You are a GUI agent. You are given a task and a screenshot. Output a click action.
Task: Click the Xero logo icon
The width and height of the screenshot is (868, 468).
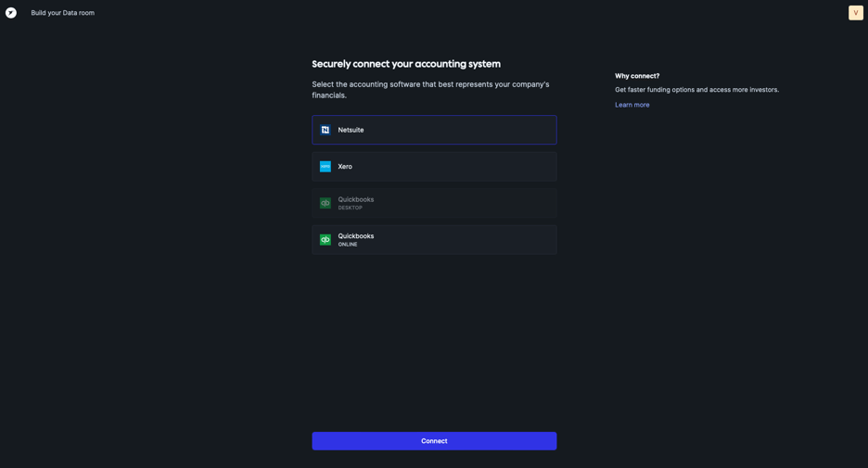coord(325,167)
